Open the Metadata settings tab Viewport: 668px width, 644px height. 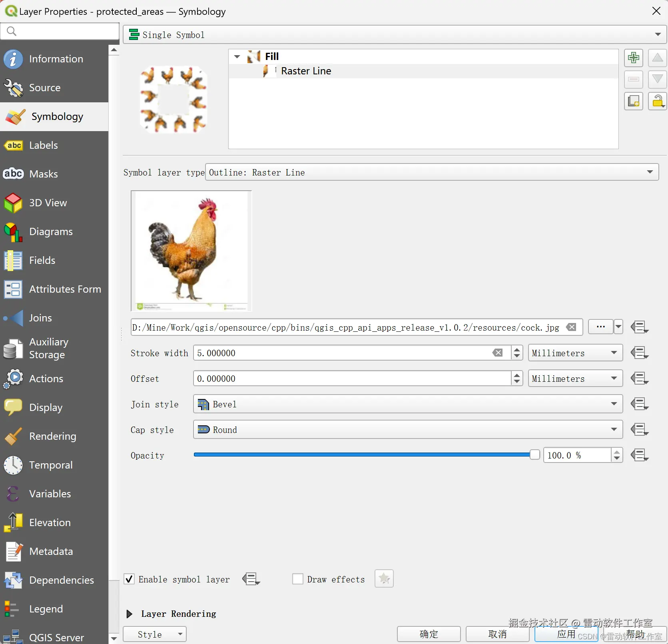[54, 552]
